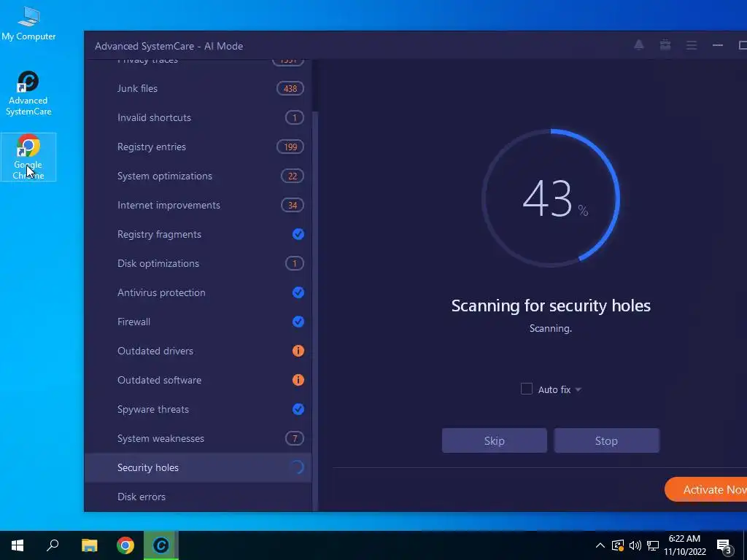The height and width of the screenshot is (560, 747).
Task: Click the Firewall blue checkmark icon
Action: 298,322
